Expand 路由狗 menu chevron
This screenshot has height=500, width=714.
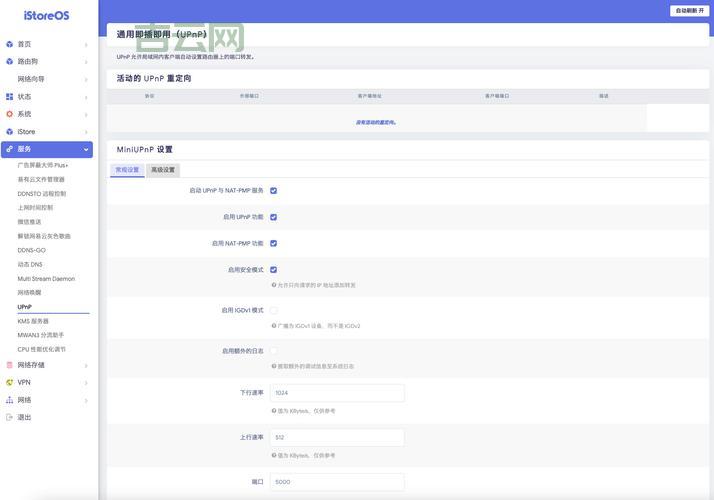coord(86,62)
